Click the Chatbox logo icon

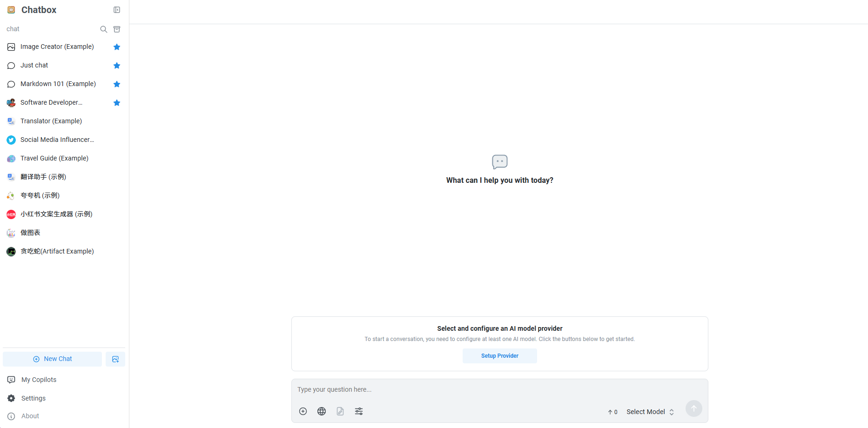[11, 10]
